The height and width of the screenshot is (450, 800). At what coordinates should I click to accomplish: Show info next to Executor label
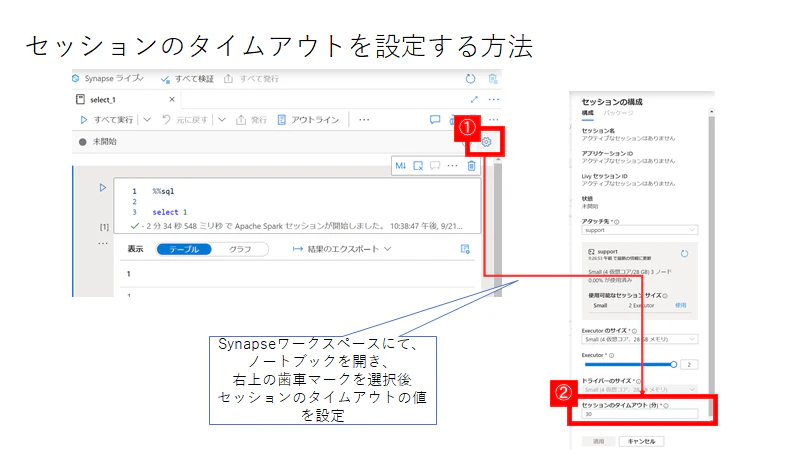tap(611, 355)
